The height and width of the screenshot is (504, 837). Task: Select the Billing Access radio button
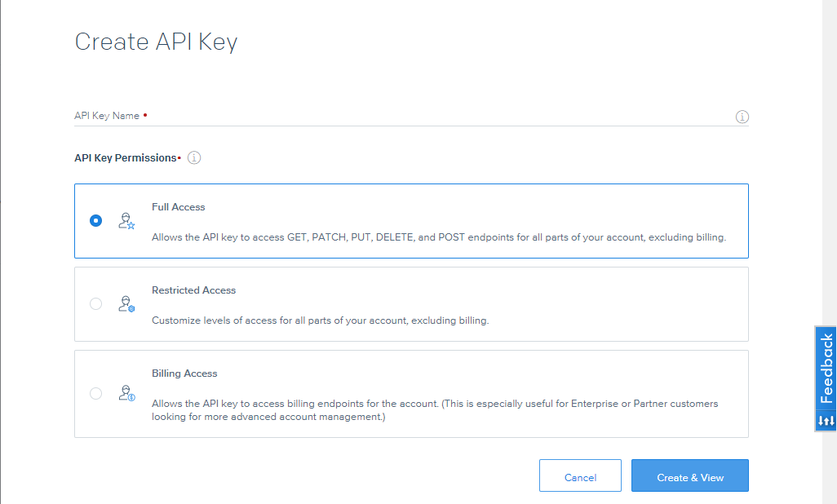point(95,393)
